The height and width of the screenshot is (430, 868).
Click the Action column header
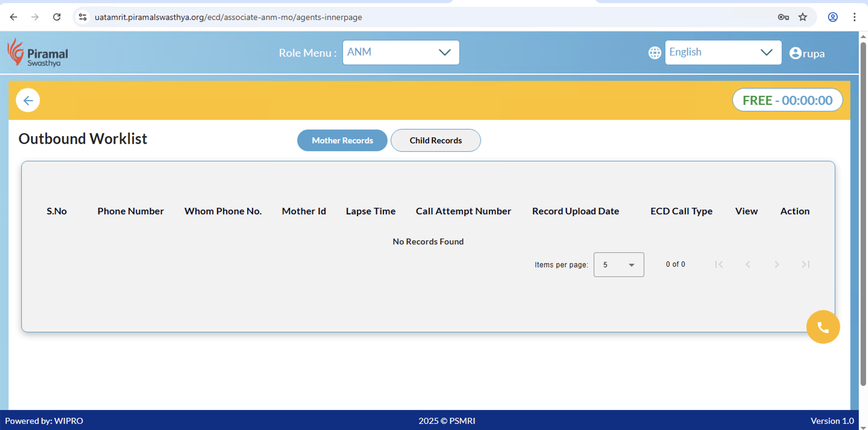coord(795,211)
